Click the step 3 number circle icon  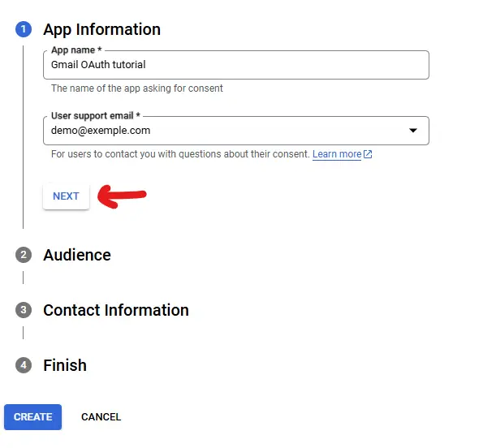pos(24,310)
